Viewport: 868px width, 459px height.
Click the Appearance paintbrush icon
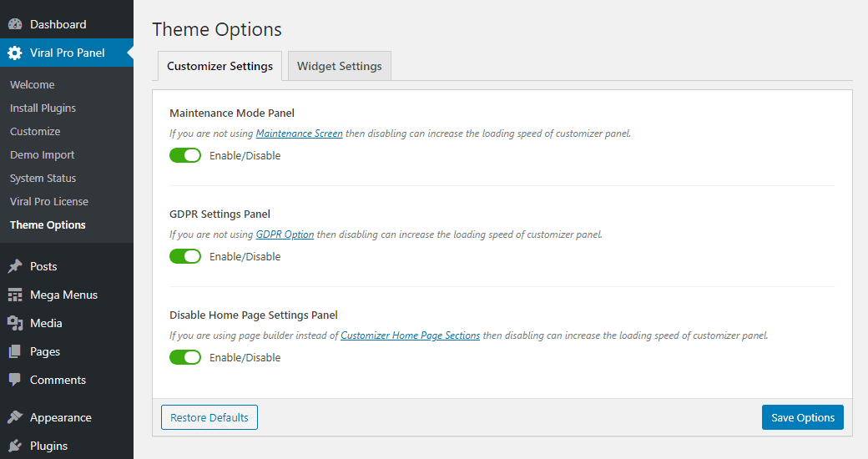pos(15,417)
